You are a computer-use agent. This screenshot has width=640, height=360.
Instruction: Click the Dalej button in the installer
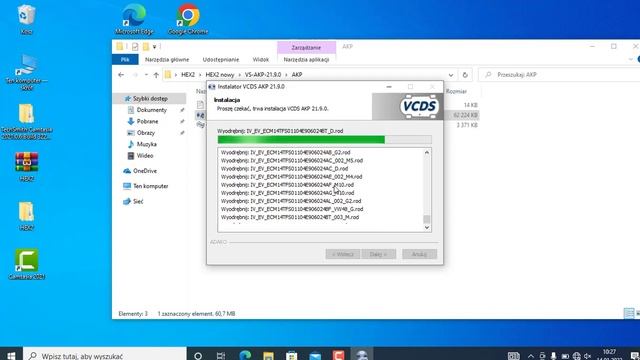378,254
